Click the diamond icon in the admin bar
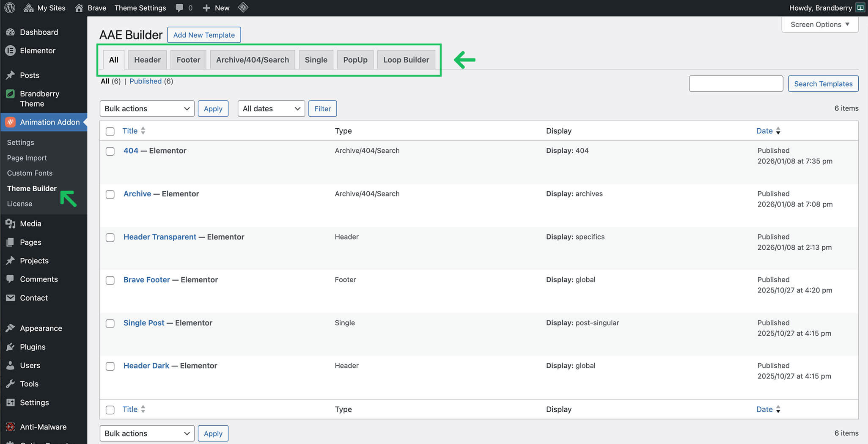Image resolution: width=868 pixels, height=444 pixels. 243,8
